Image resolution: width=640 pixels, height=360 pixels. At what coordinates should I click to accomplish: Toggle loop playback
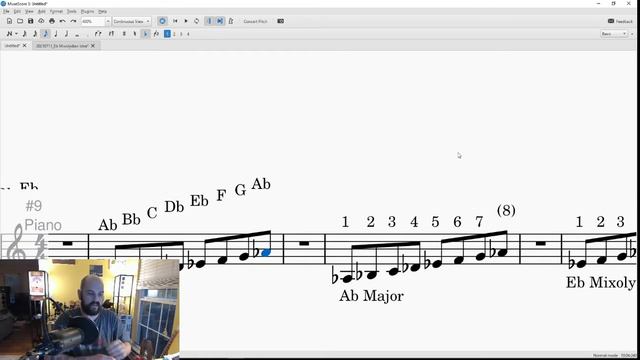click(x=196, y=21)
